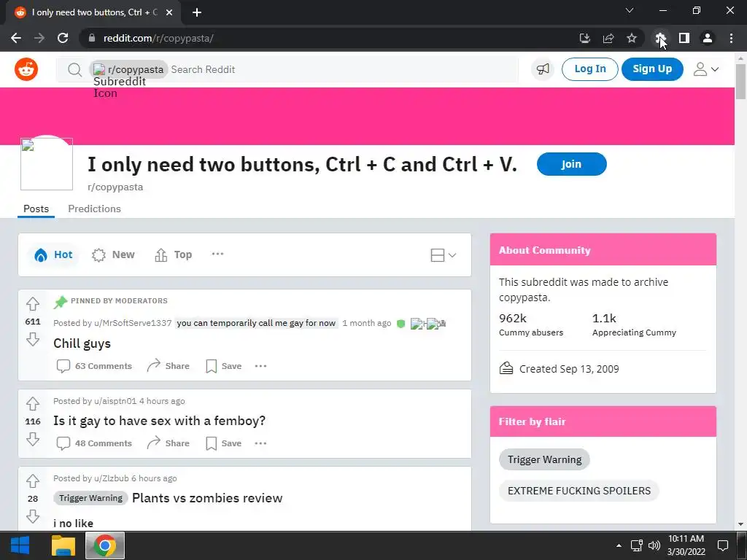Image resolution: width=747 pixels, height=560 pixels.
Task: Open Chrome three-dot menu
Action: [x=731, y=38]
